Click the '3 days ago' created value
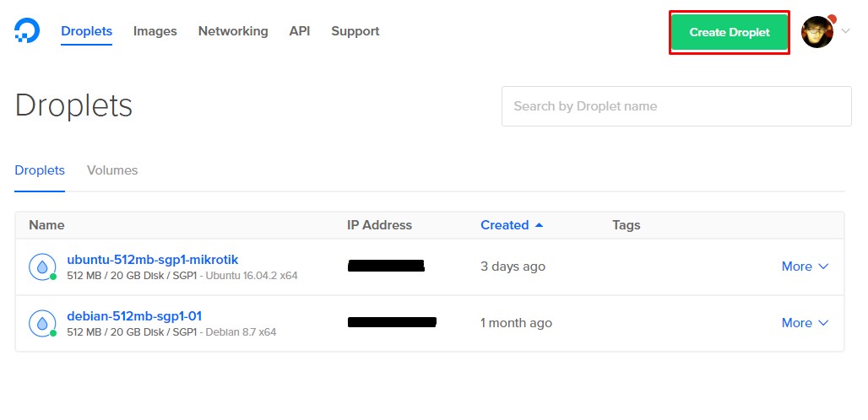Screen dimensions: 868x420 pyautogui.click(x=513, y=267)
